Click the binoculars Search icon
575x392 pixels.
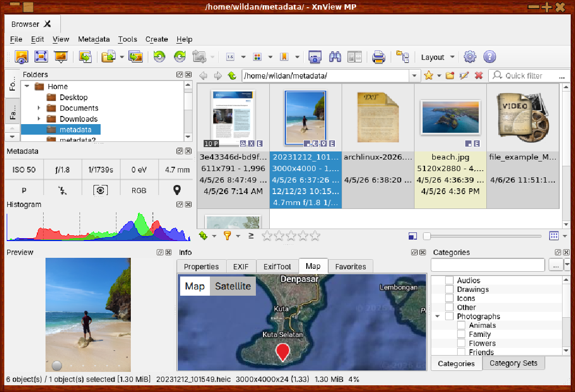pos(335,57)
